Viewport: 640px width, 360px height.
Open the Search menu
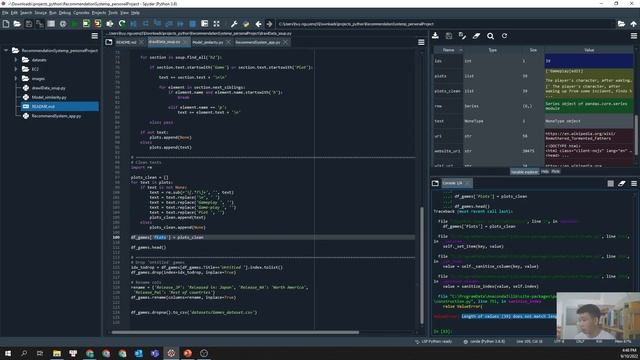(26, 13)
